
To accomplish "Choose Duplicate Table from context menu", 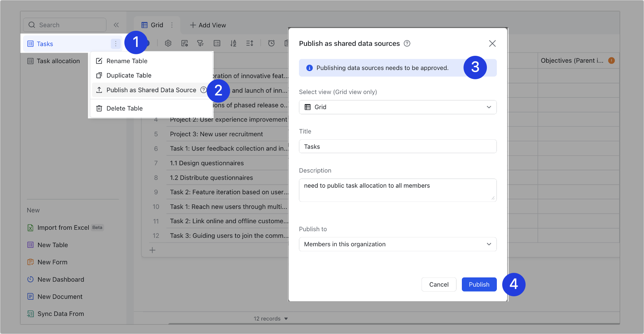I will pyautogui.click(x=152, y=75).
